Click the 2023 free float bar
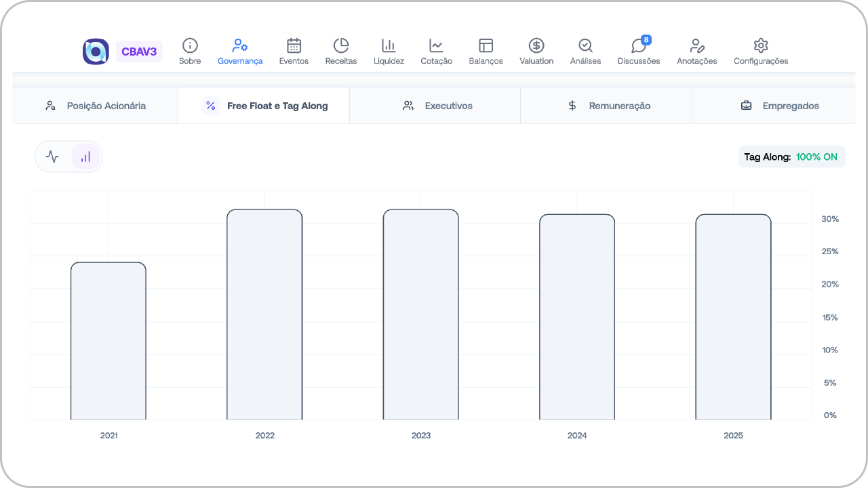Screen dimensions: 868x488 tap(421, 314)
